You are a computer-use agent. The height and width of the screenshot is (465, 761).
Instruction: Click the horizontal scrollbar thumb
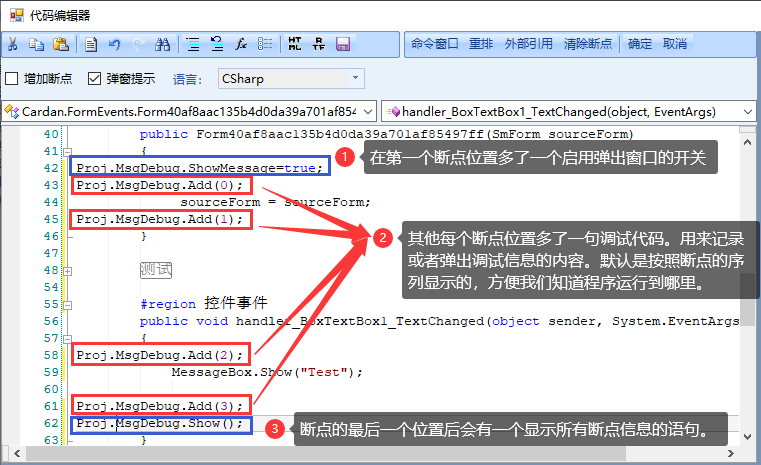coord(325,453)
